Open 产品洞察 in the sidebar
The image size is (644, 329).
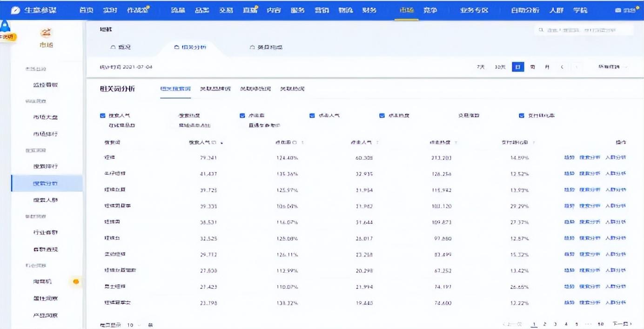(x=46, y=316)
